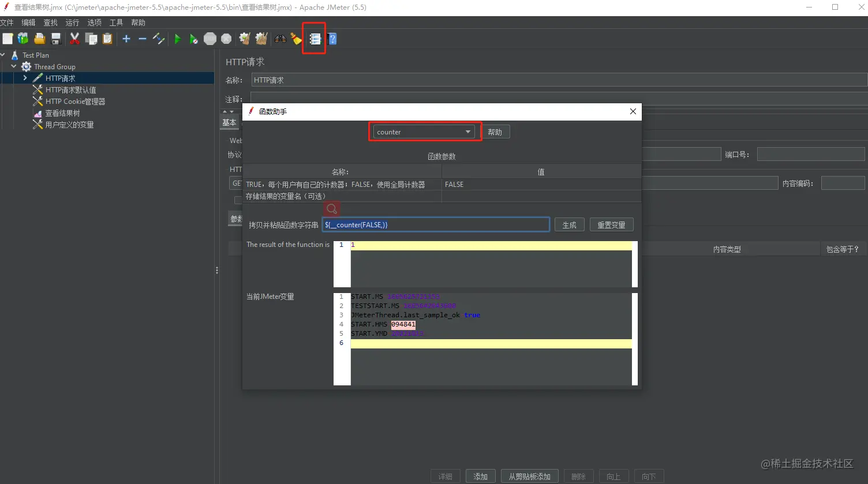The image size is (868, 484).
Task: Click the 生成 button
Action: [569, 225]
